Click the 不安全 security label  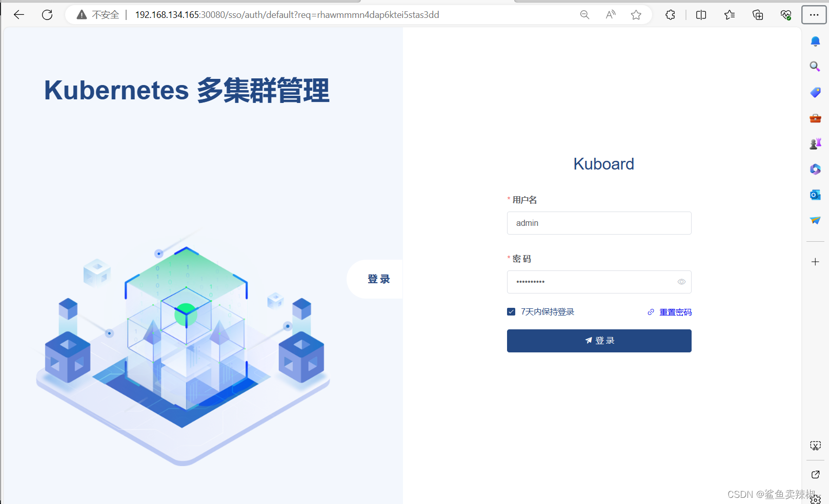coord(106,15)
